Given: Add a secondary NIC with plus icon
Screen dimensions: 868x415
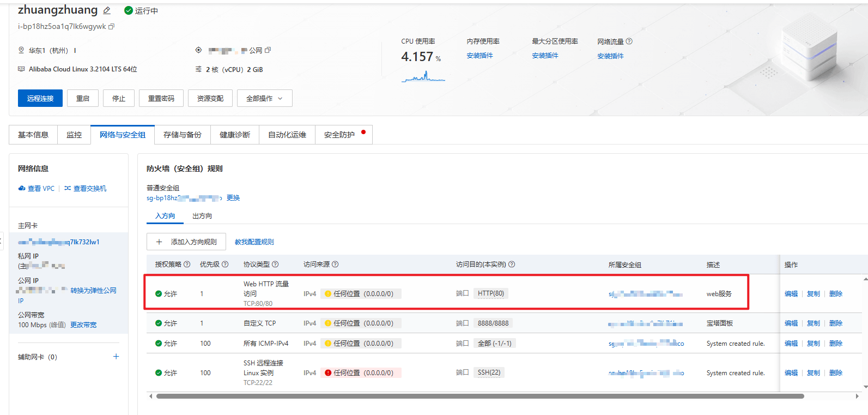Looking at the screenshot, I should [116, 357].
